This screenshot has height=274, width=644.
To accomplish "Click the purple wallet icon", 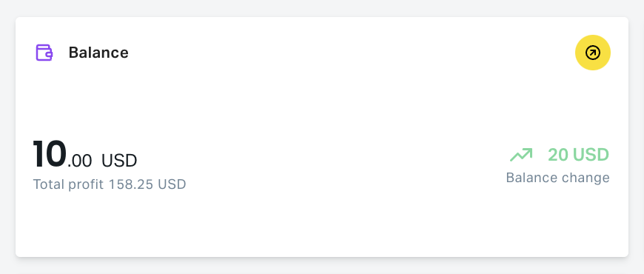I will pos(44,53).
